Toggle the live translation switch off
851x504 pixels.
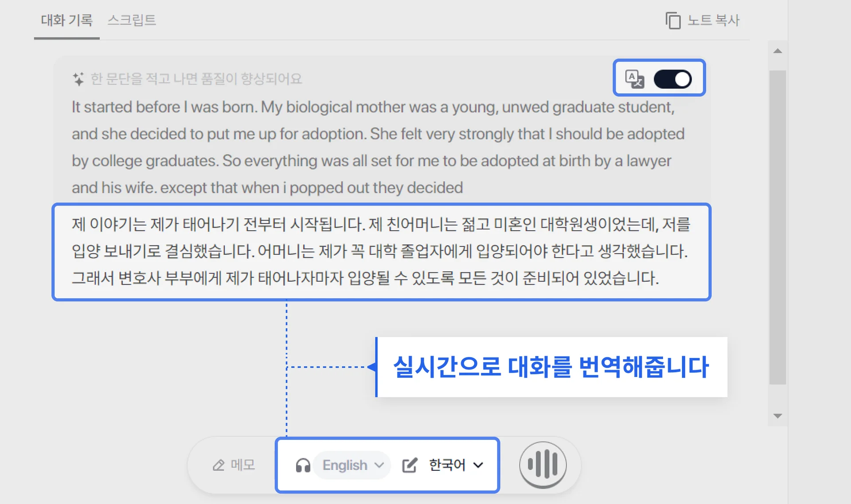[x=672, y=79]
